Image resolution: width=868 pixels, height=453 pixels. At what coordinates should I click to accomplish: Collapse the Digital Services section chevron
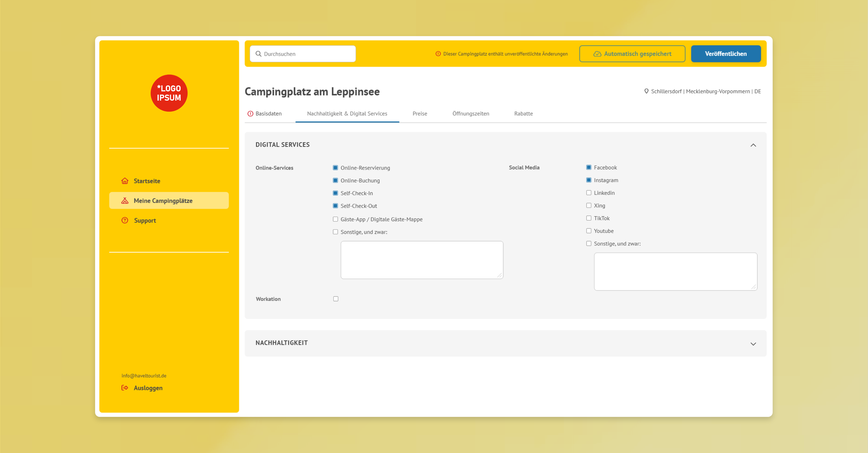pyautogui.click(x=753, y=145)
